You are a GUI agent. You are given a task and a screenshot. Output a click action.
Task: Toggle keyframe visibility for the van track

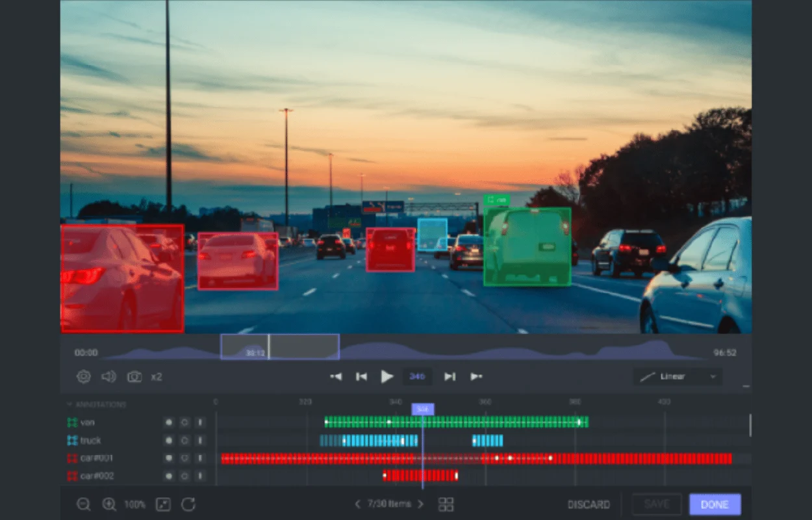[168, 422]
